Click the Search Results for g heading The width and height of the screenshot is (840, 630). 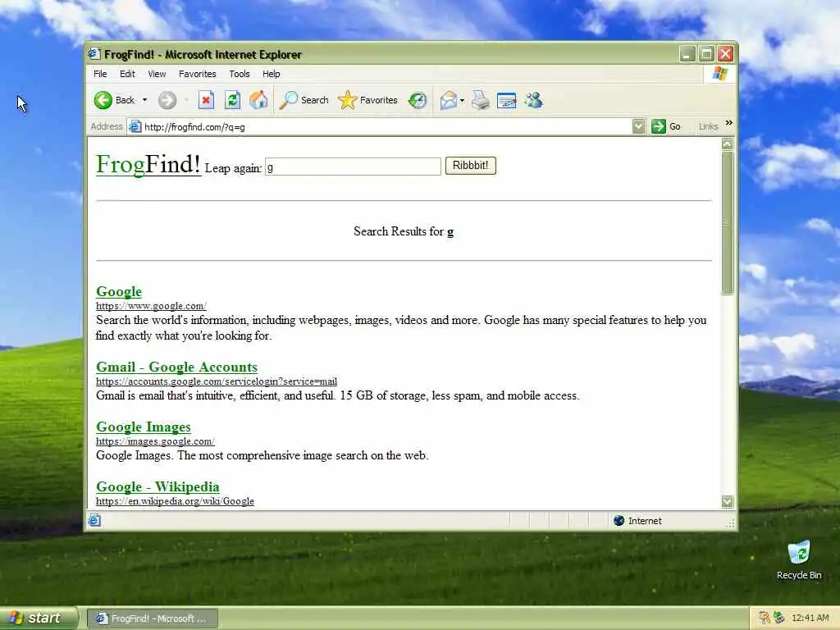(x=404, y=231)
